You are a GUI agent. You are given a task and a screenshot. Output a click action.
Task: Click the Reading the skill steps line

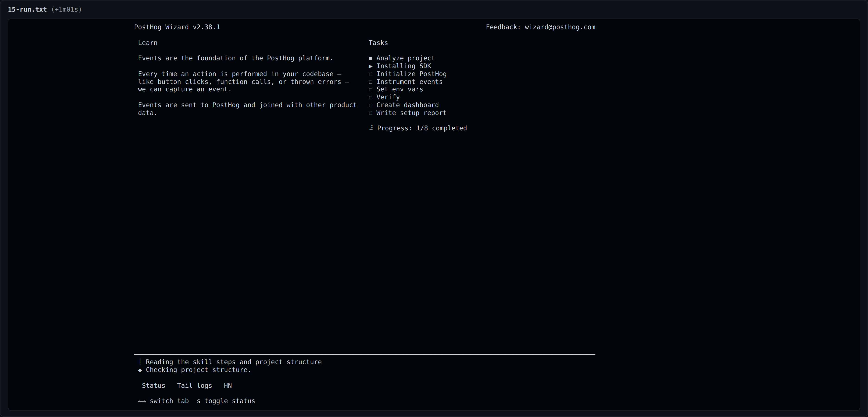(x=233, y=362)
